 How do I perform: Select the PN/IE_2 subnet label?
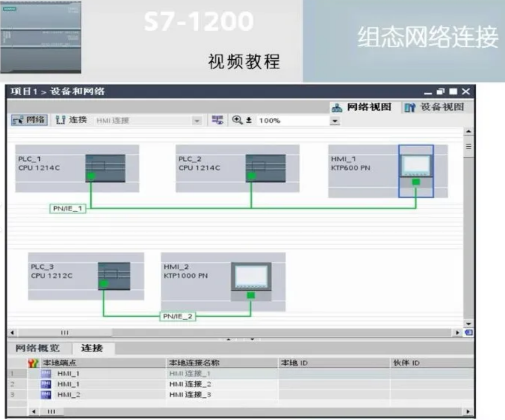tap(178, 316)
